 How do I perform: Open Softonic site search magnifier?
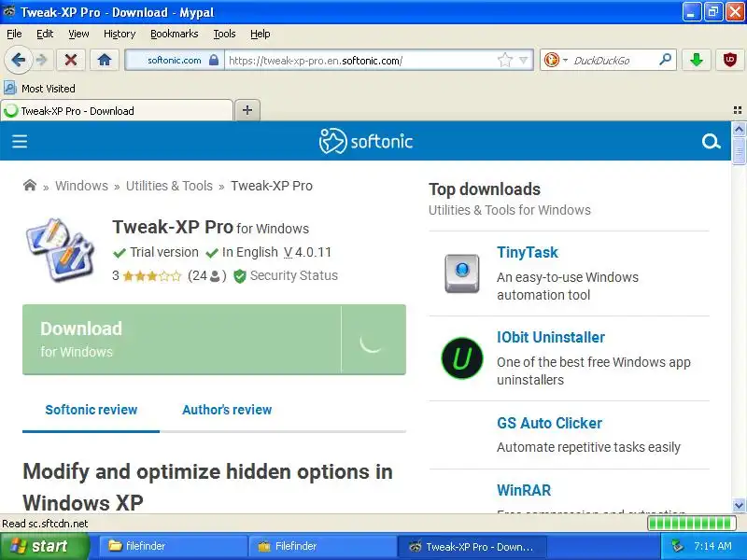coord(711,142)
